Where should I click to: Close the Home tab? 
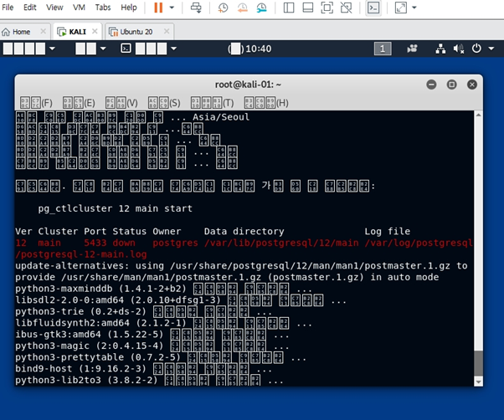click(x=43, y=31)
